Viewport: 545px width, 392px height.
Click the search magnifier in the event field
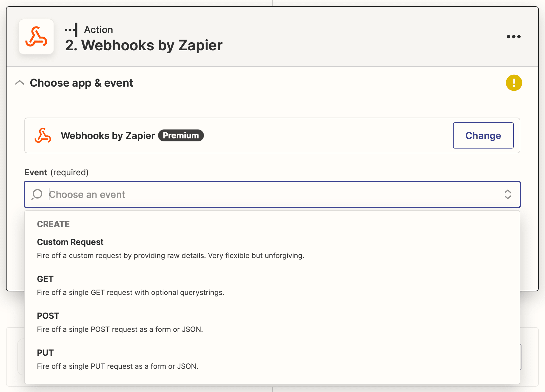(37, 194)
